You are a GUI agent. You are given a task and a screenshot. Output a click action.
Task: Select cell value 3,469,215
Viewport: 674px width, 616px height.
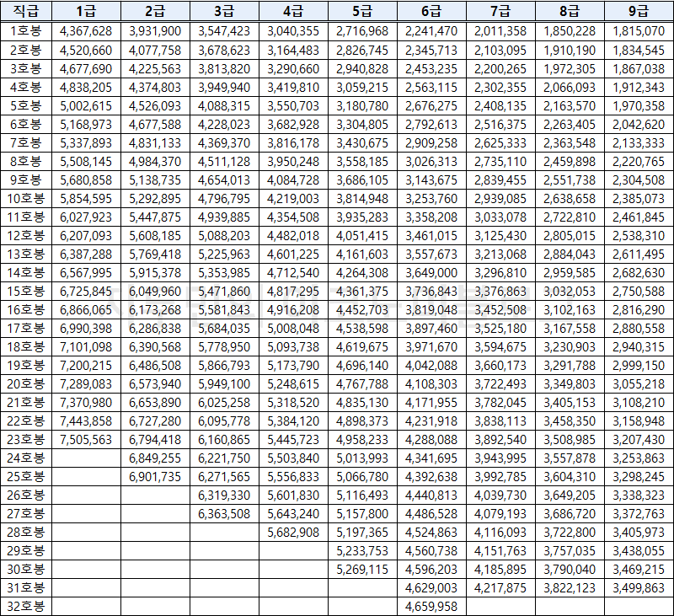point(639,569)
